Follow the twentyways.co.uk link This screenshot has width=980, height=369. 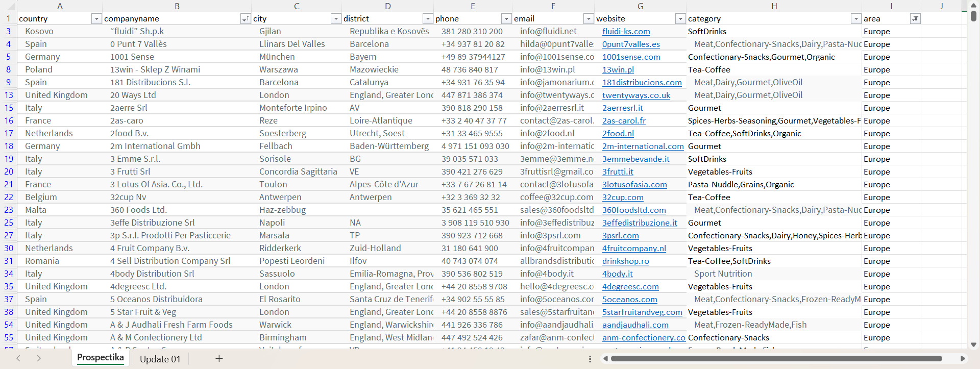click(x=636, y=95)
